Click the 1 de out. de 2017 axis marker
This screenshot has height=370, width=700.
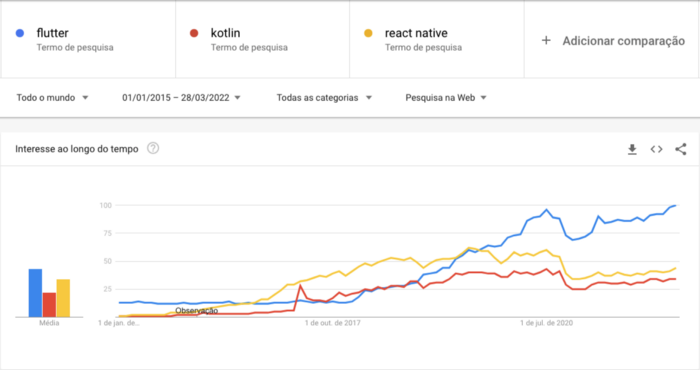point(333,323)
